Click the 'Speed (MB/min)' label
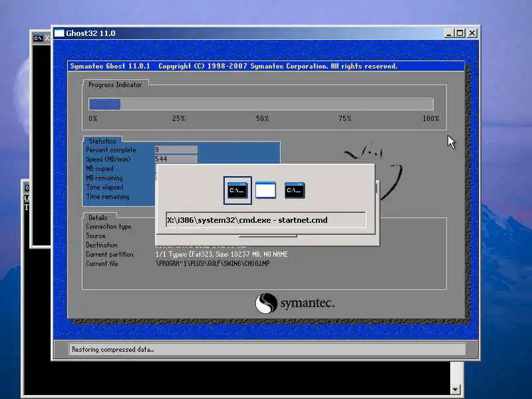Image resolution: width=532 pixels, height=399 pixels. (108, 159)
